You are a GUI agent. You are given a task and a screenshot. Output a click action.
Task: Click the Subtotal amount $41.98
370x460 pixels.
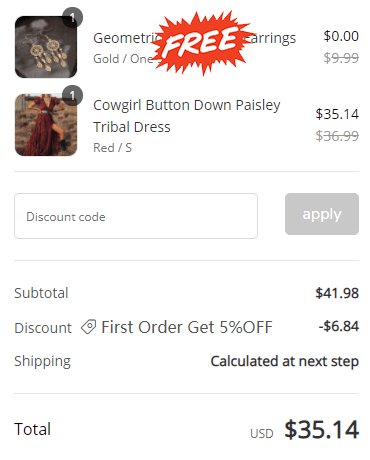337,293
